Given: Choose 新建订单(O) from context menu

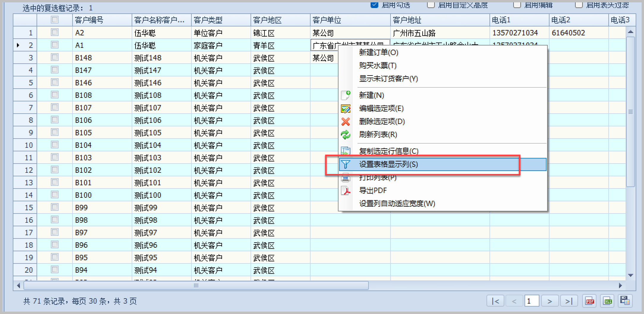Looking at the screenshot, I should [443, 53].
